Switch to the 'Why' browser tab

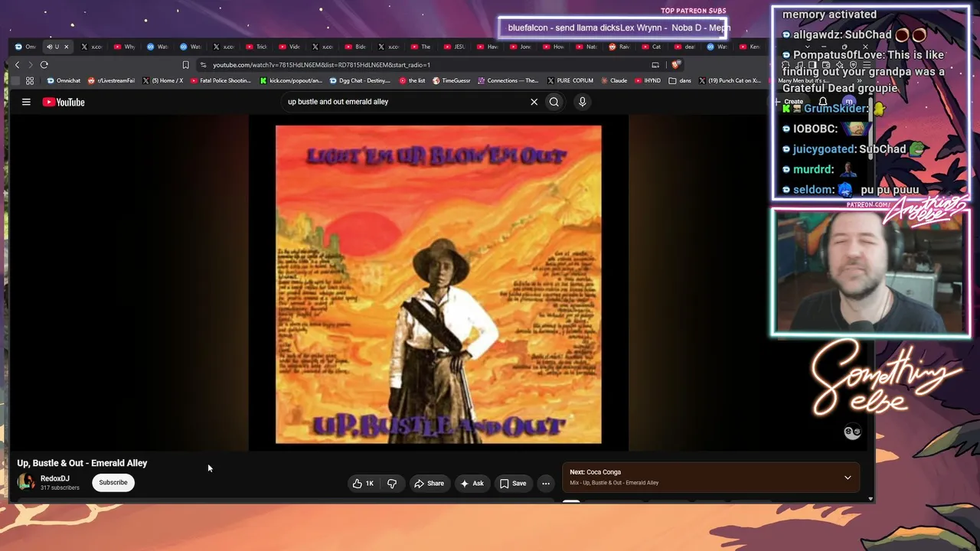pos(125,47)
